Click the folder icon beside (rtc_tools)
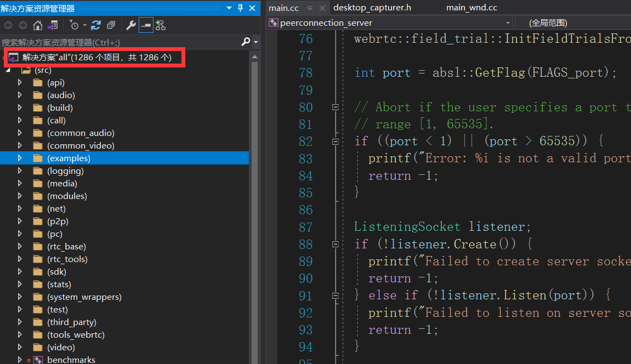 [38, 259]
